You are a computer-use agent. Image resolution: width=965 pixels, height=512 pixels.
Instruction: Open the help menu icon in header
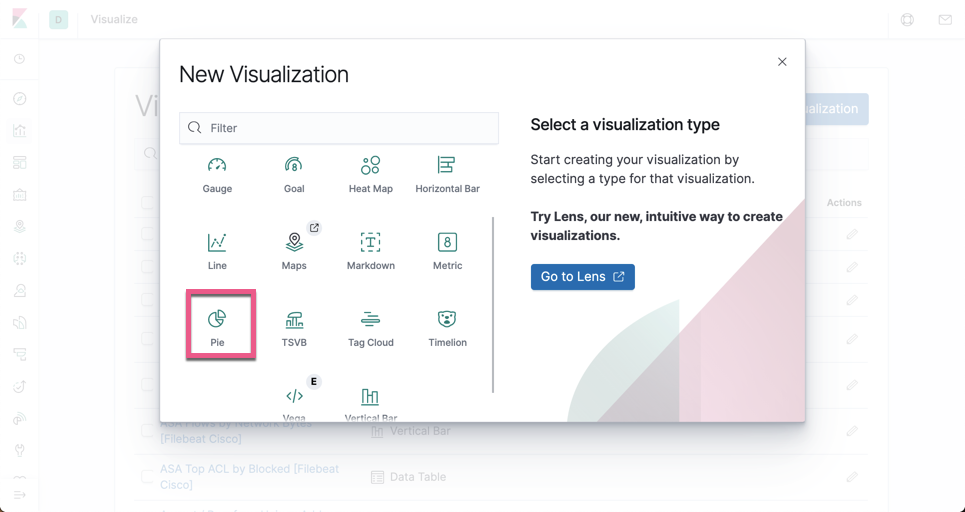907,20
